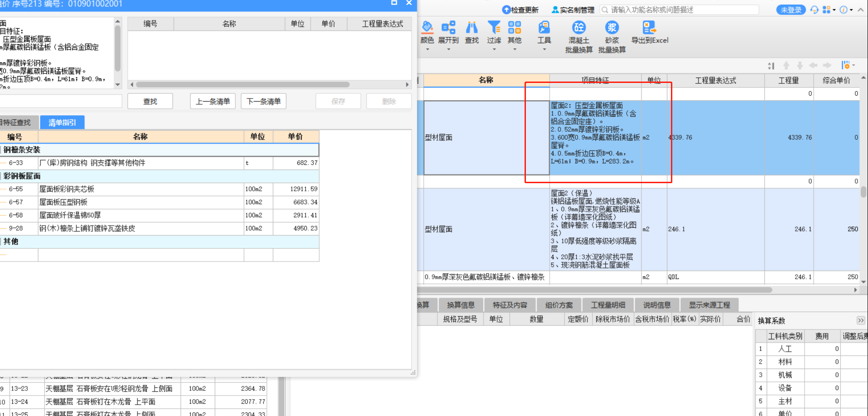868x416 pixels.
Task: Select the 6-55 屋面板彩钢夹芯板 row
Action: (159, 189)
